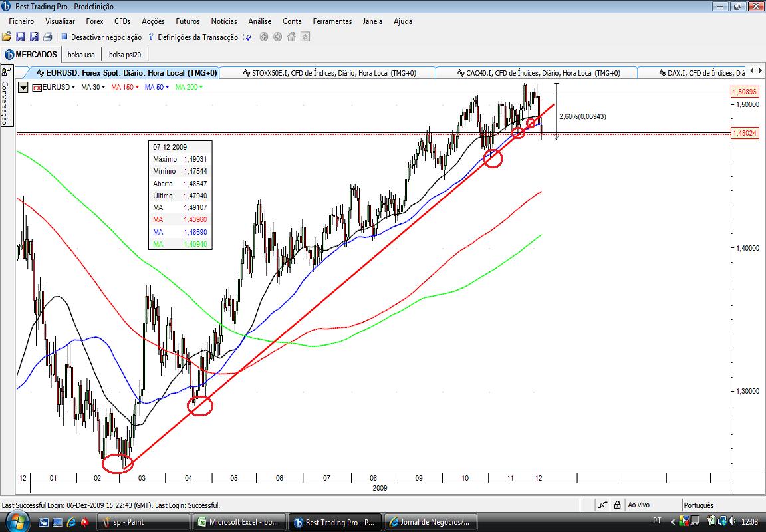Screen dimensions: 766x532
Task: Click the home icon in toolbar
Action: tap(291, 37)
